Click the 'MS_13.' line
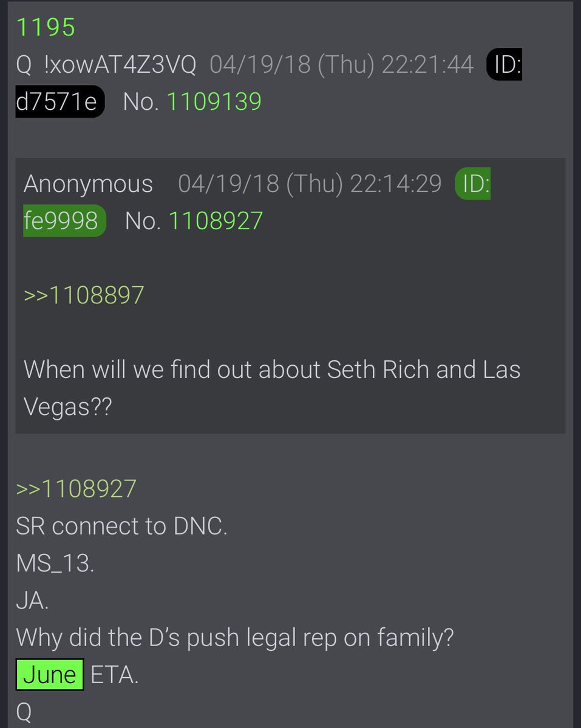 pos(55,564)
